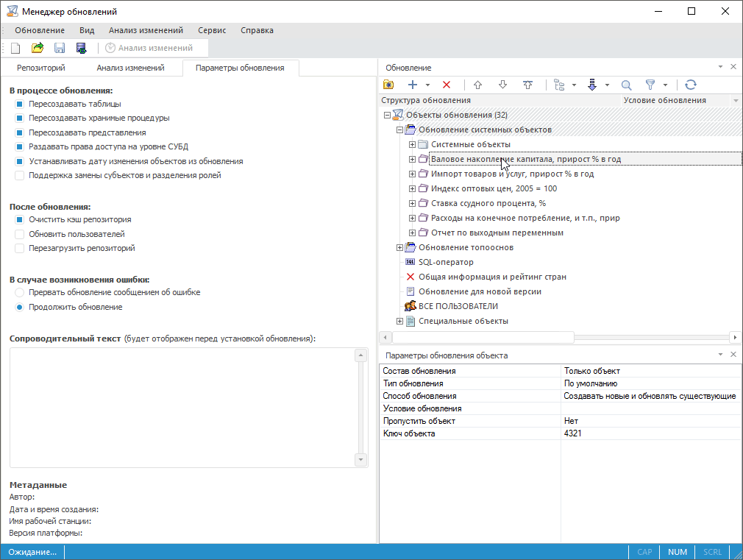Click the save floppy disk icon
Image resolution: width=743 pixels, height=560 pixels.
[x=60, y=48]
